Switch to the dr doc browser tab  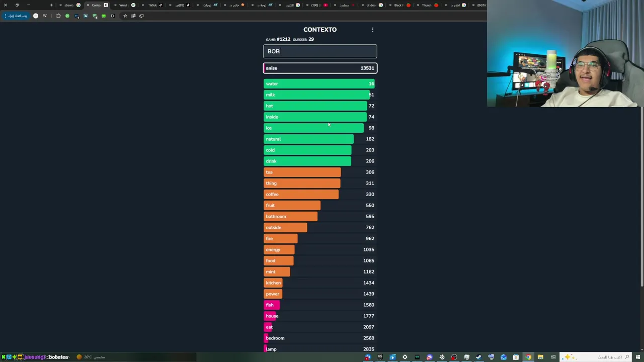pos(373,5)
